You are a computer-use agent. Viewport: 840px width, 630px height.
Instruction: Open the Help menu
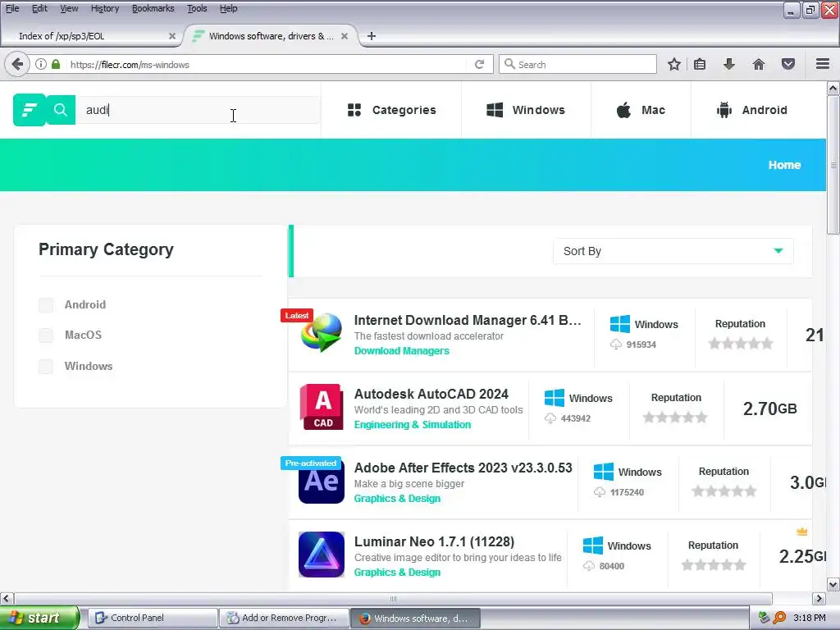[229, 8]
